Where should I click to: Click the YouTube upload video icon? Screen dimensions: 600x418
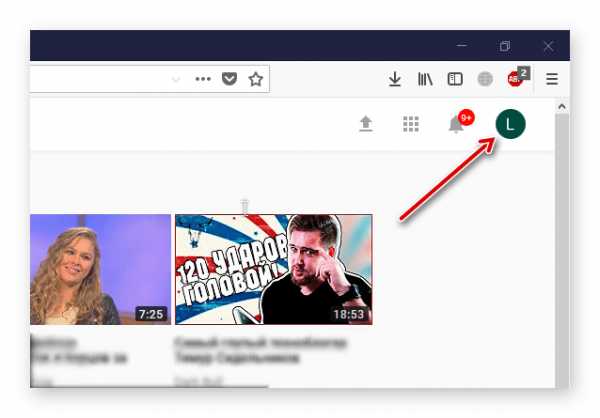click(366, 124)
